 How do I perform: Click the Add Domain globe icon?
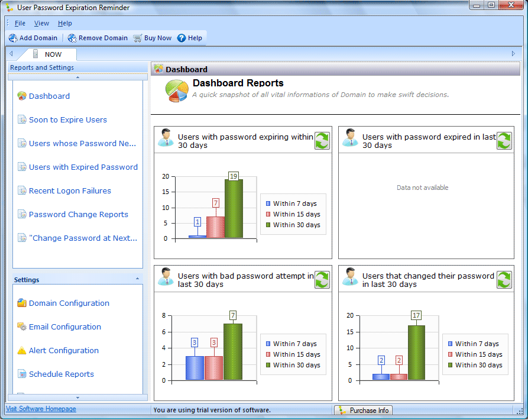13,38
